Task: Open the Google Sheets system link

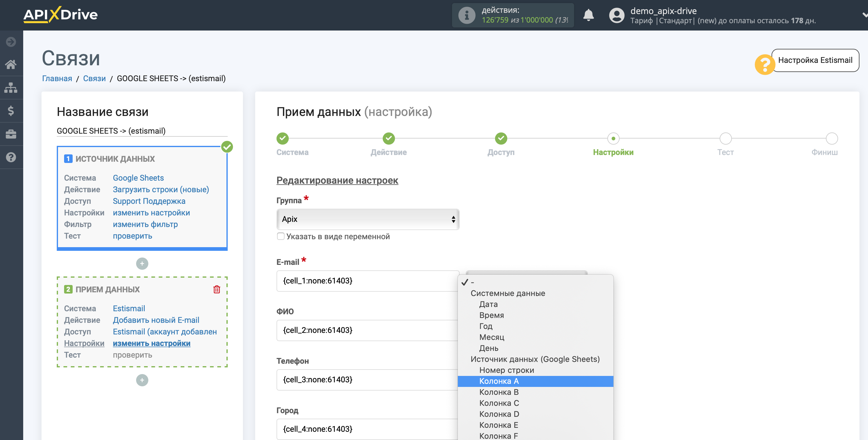Action: [138, 178]
